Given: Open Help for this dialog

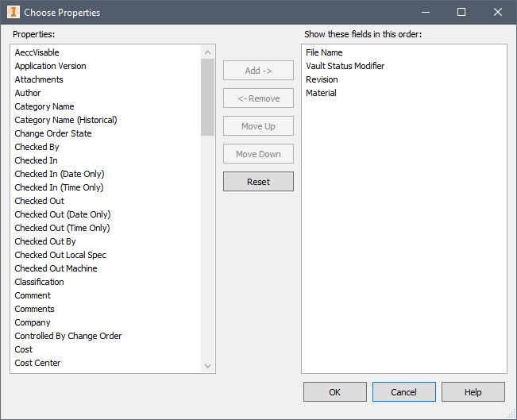Looking at the screenshot, I should [473, 392].
